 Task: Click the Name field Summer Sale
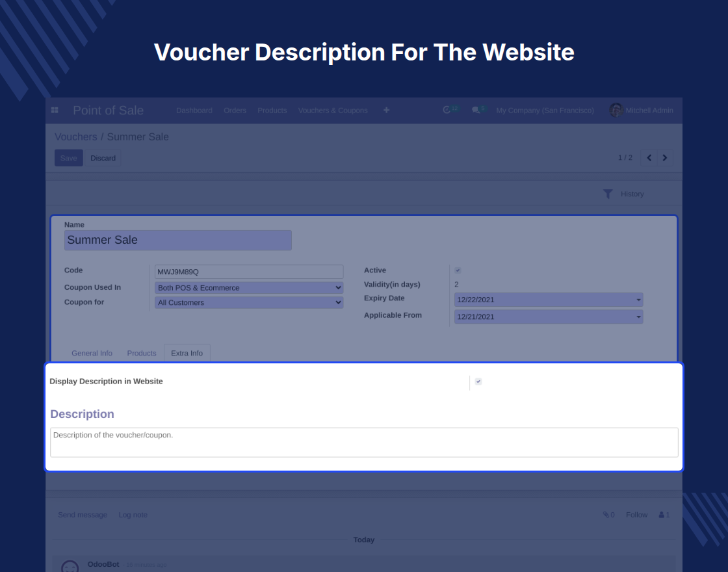click(178, 240)
